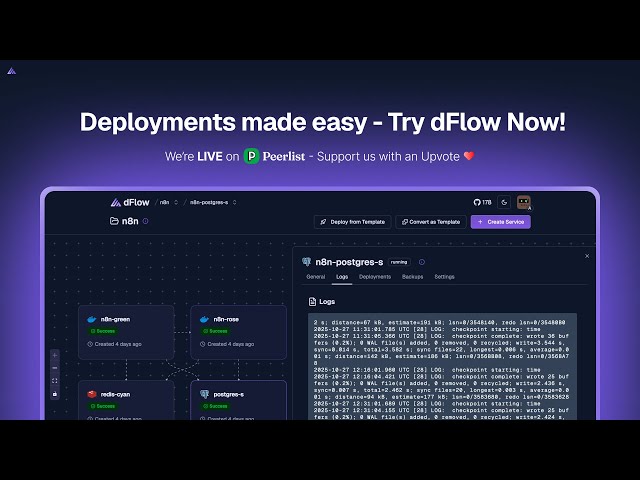Viewport: 640px width, 480px height.
Task: Open the GitHub stars icon showing 178
Action: 482,202
